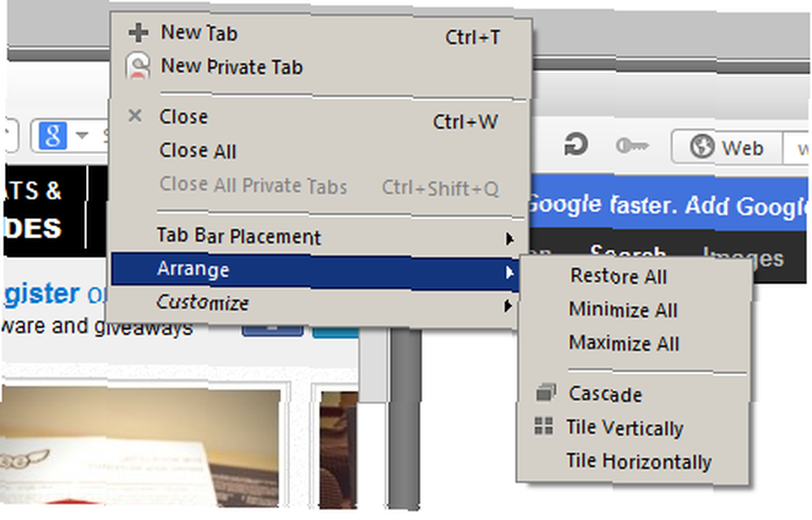
Task: Click the Google search engine icon
Action: coord(53,135)
